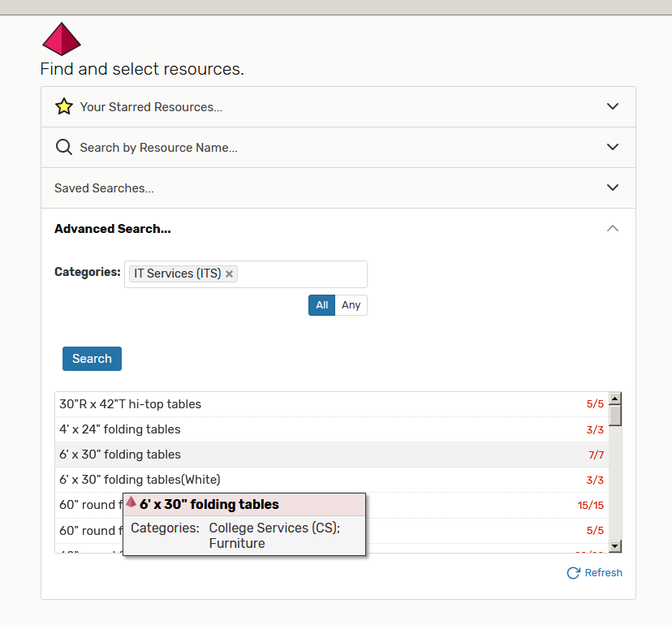Image resolution: width=672 pixels, height=625 pixels.
Task: Click inside the Categories input field
Action: pos(300,274)
